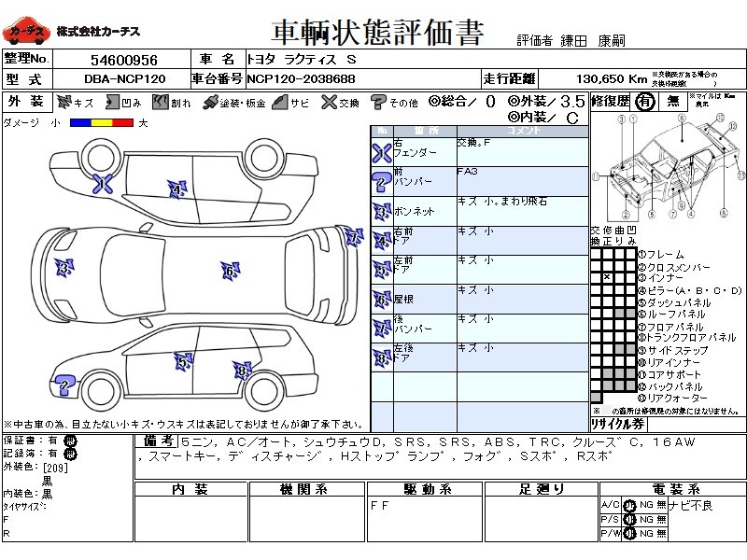
Task: Click scratch marker 4 on right front door
Action: [x=177, y=190]
